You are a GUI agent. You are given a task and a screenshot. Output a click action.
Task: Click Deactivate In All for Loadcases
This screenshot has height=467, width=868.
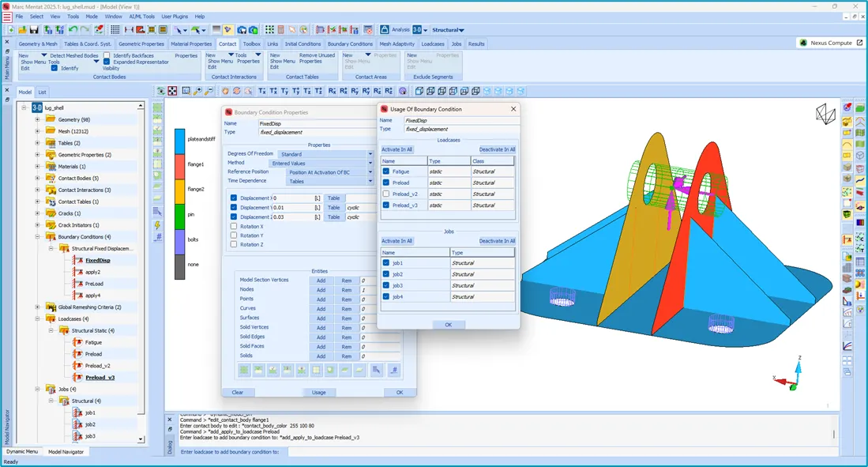click(497, 149)
